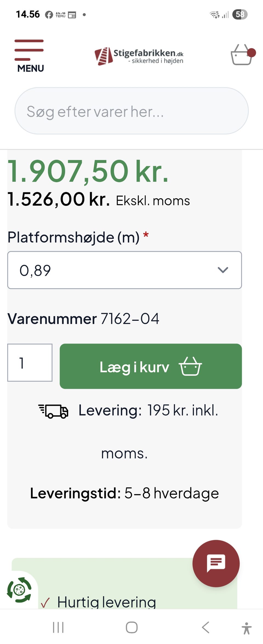263x644 pixels.
Task: Tap the battery level indicator
Action: [x=240, y=14]
